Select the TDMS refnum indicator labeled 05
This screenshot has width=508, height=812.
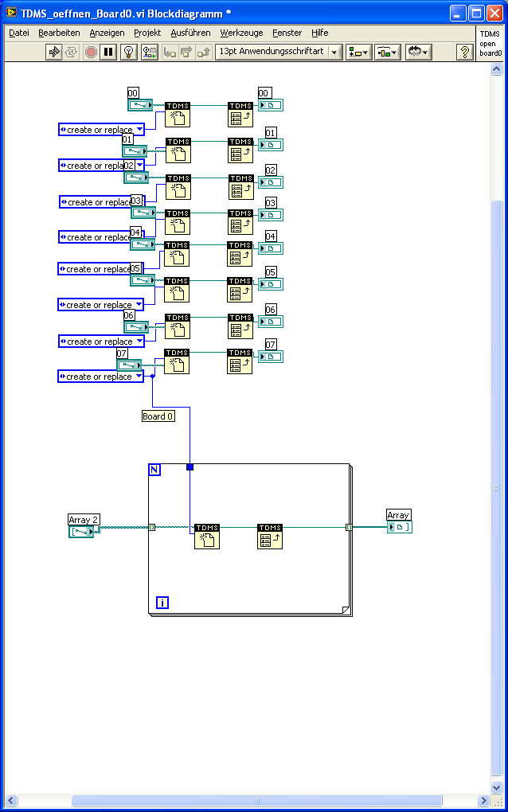tap(270, 283)
